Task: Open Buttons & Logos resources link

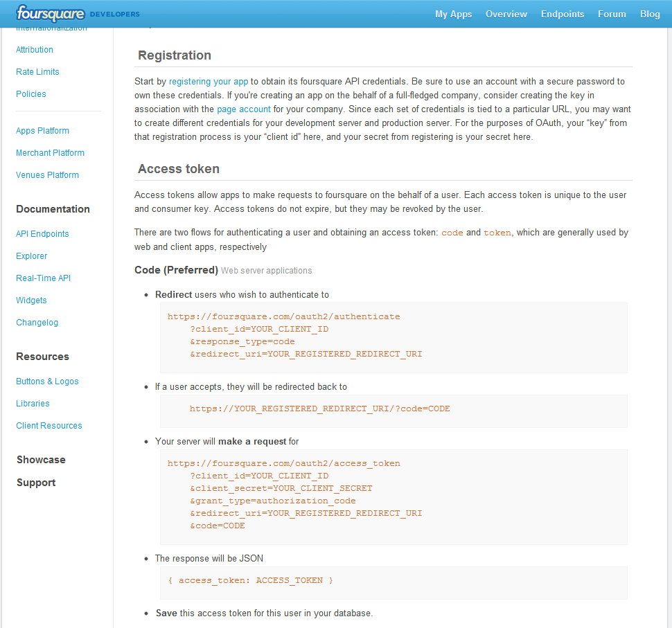Action: [47, 382]
